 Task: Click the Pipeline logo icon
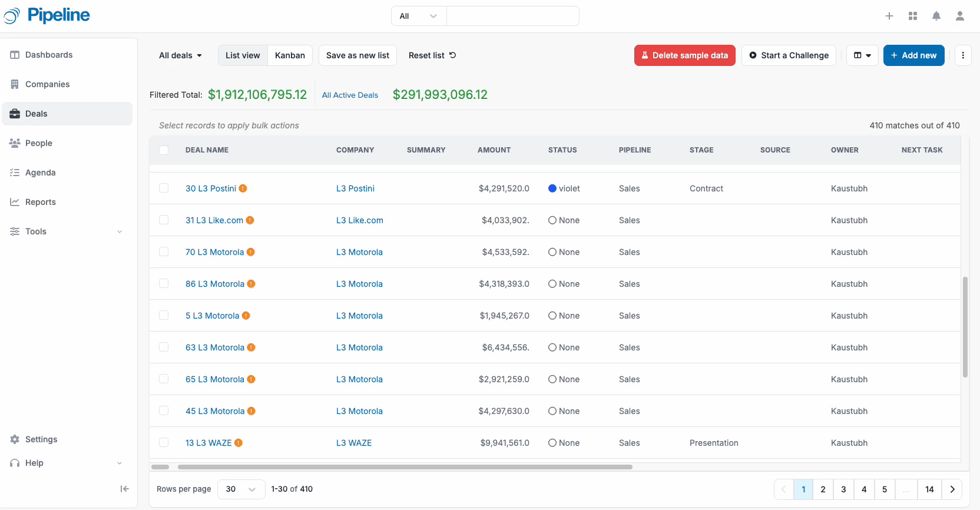(12, 16)
